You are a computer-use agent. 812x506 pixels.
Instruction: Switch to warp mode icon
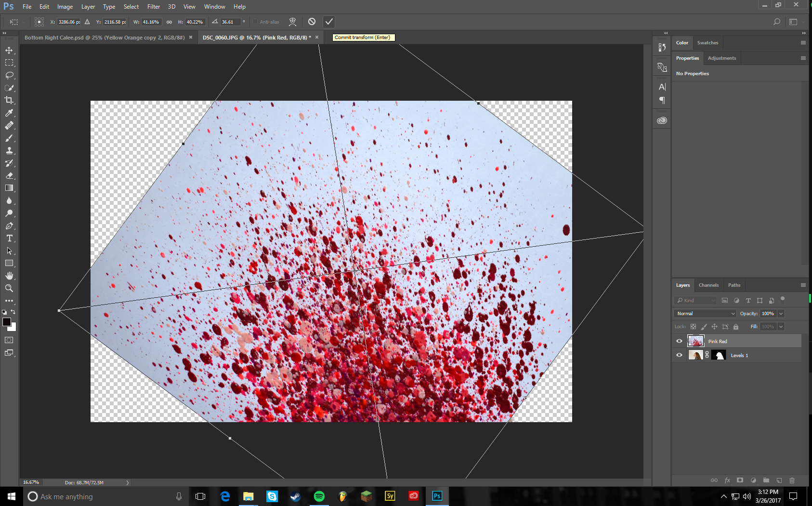tap(292, 22)
